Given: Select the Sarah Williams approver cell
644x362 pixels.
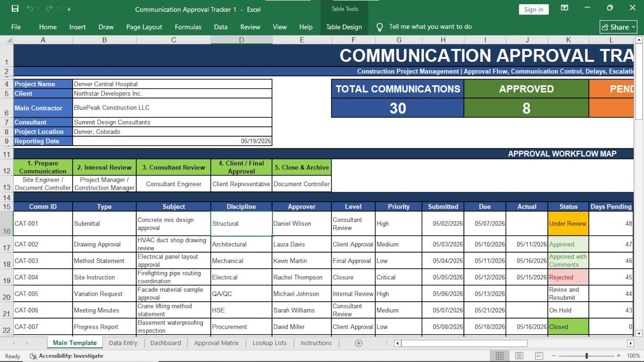Looking at the screenshot, I should (302, 310).
